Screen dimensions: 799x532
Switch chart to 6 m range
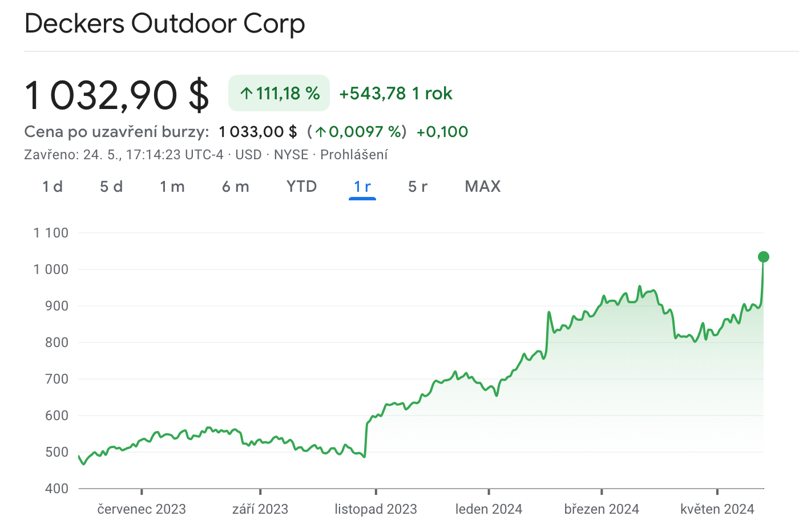(236, 187)
